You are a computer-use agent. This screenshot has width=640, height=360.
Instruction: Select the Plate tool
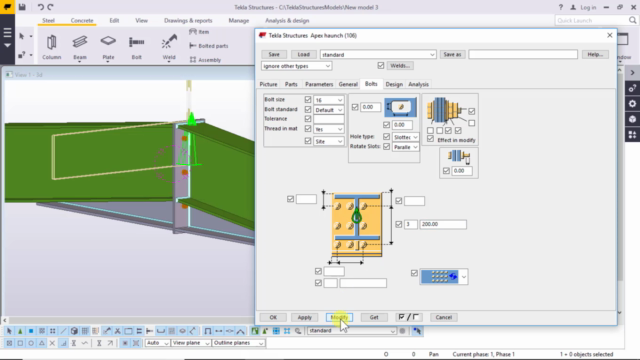(108, 47)
